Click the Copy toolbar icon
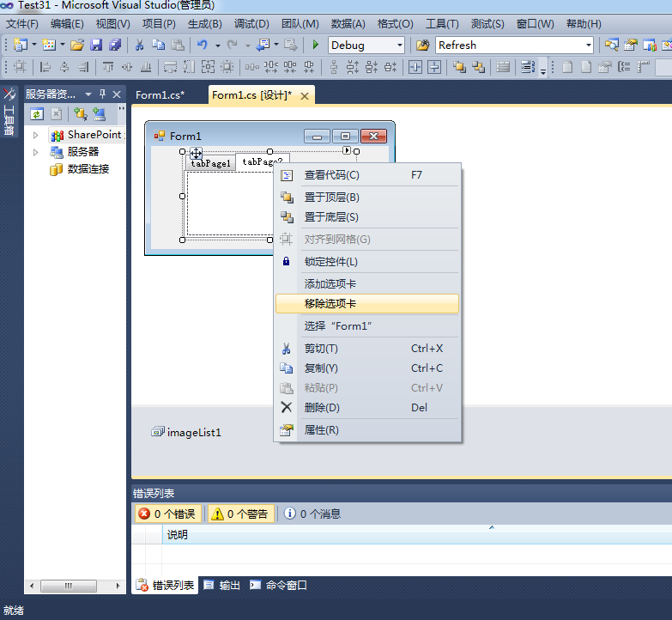This screenshot has width=672, height=620. coord(159,45)
